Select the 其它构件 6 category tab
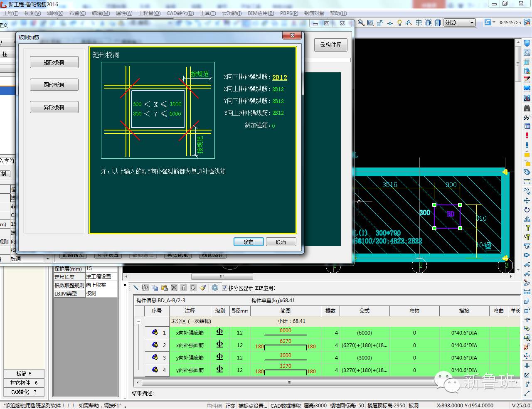Screen dimensions: 532x409 point(24,383)
